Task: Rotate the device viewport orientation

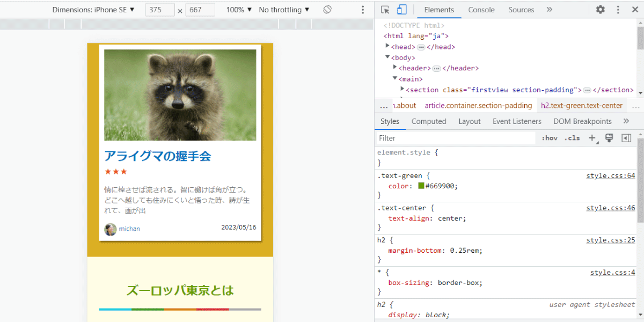Action: pos(327,10)
